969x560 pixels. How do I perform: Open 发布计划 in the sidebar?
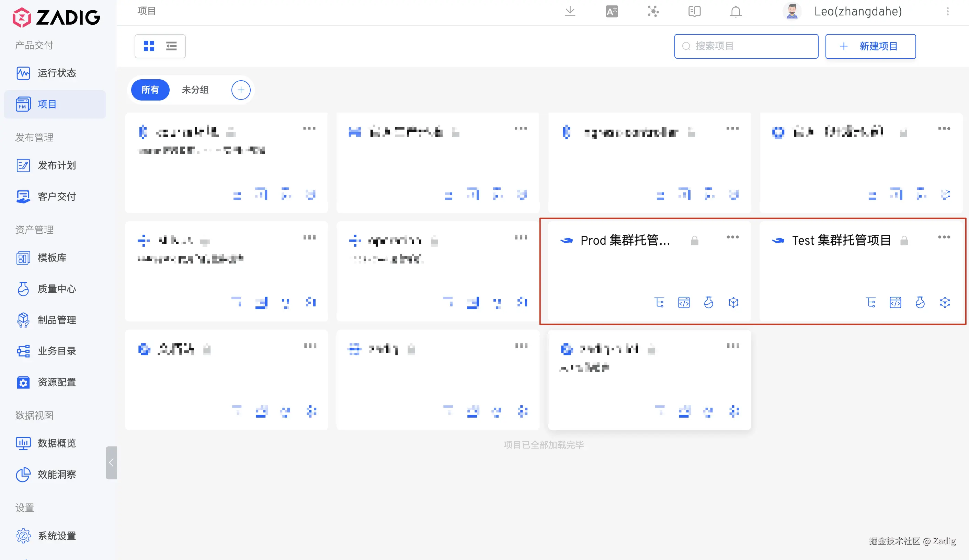[56, 165]
